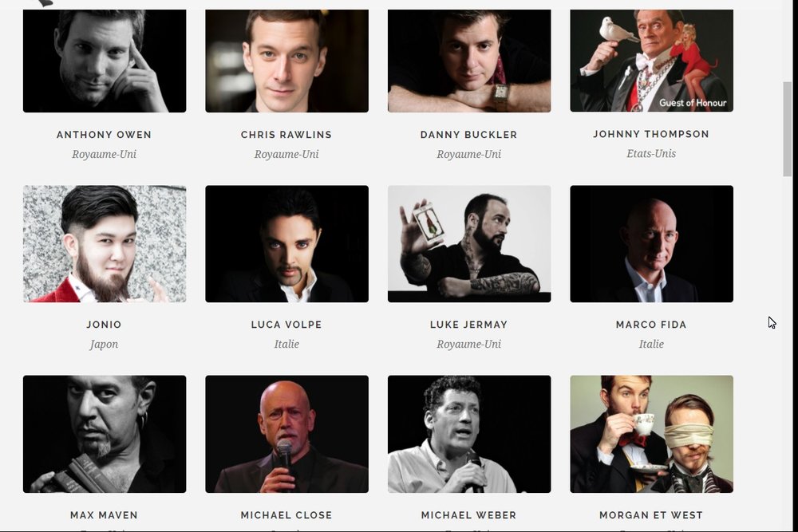Select Michael Weber's portrait
The width and height of the screenshot is (798, 532).
[469, 434]
